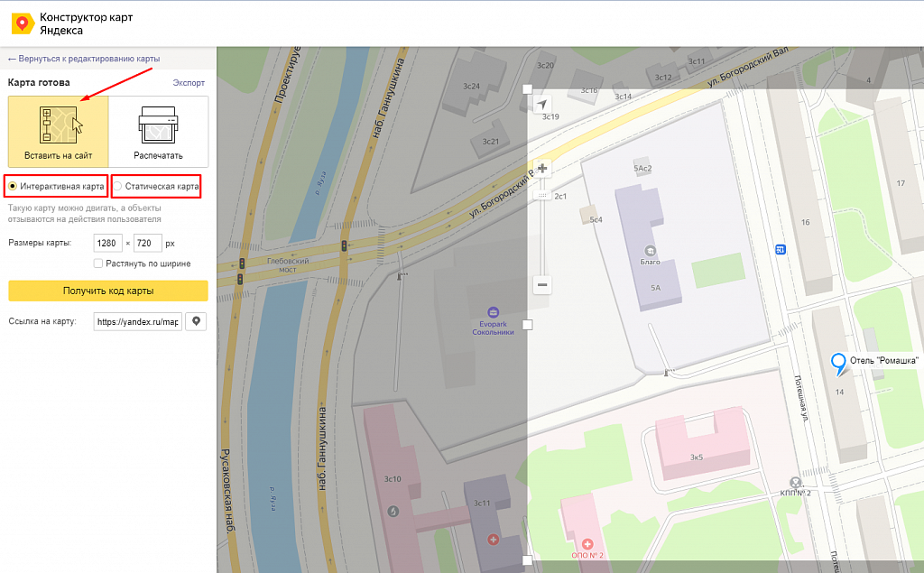924x573 pixels.
Task: Click the geolocation arrow icon on the map
Action: tap(541, 105)
